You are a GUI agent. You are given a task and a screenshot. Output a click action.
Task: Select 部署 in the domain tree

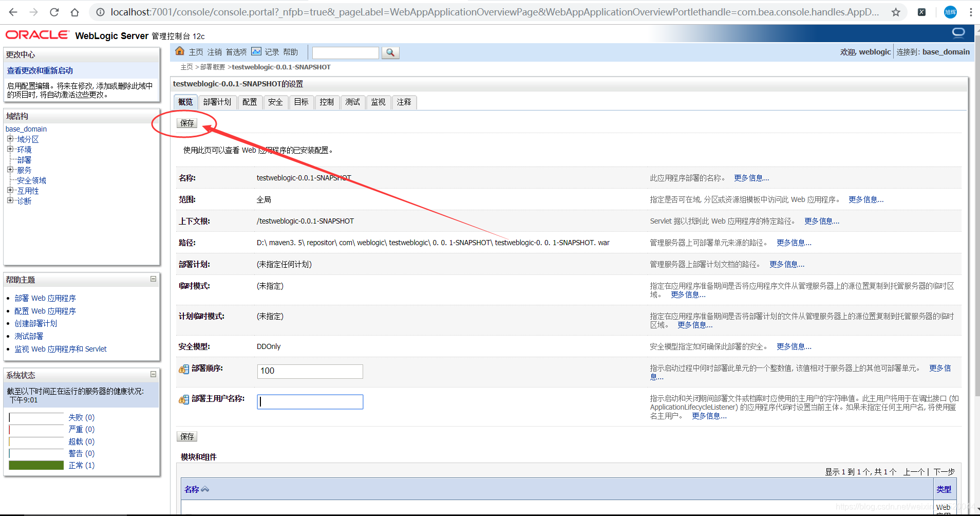[x=24, y=160]
